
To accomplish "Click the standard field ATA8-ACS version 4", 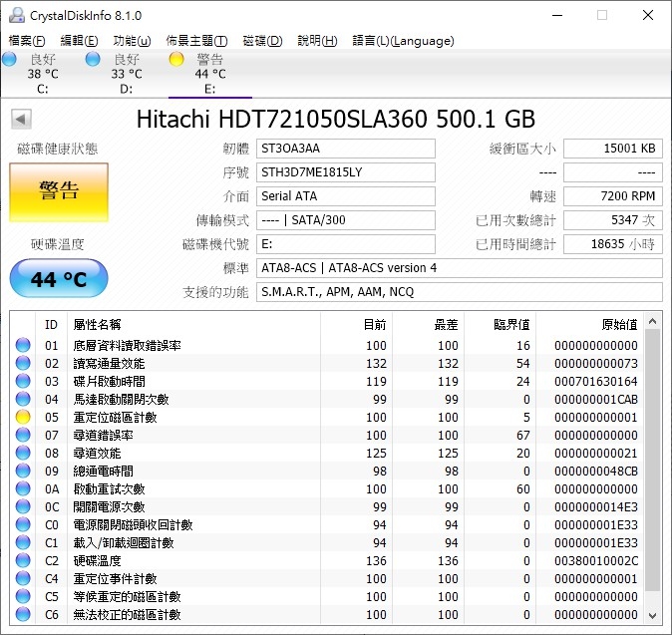I will coord(460,268).
